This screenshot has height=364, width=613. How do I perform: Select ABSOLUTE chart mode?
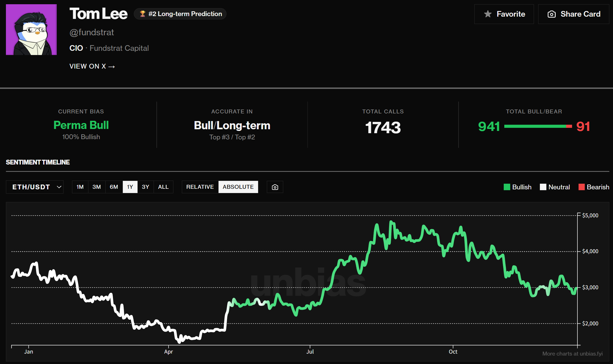(x=238, y=187)
